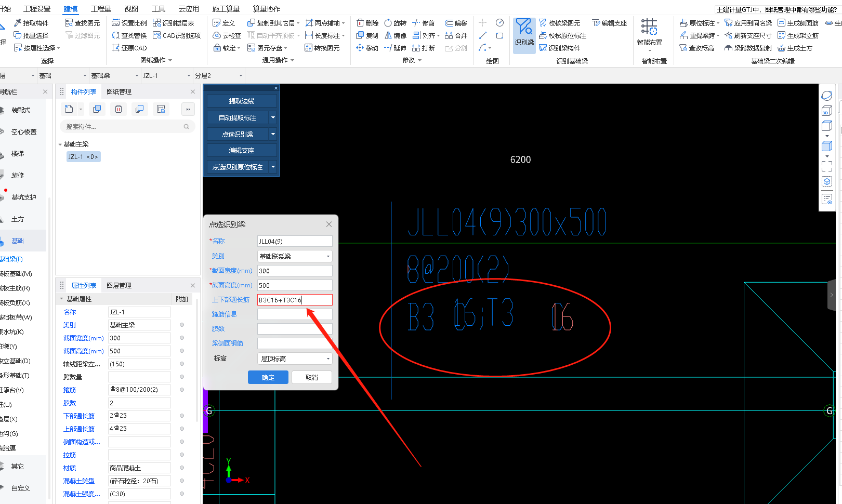Click the 编辑支座 panel button
The height and width of the screenshot is (504, 842).
pyautogui.click(x=242, y=150)
